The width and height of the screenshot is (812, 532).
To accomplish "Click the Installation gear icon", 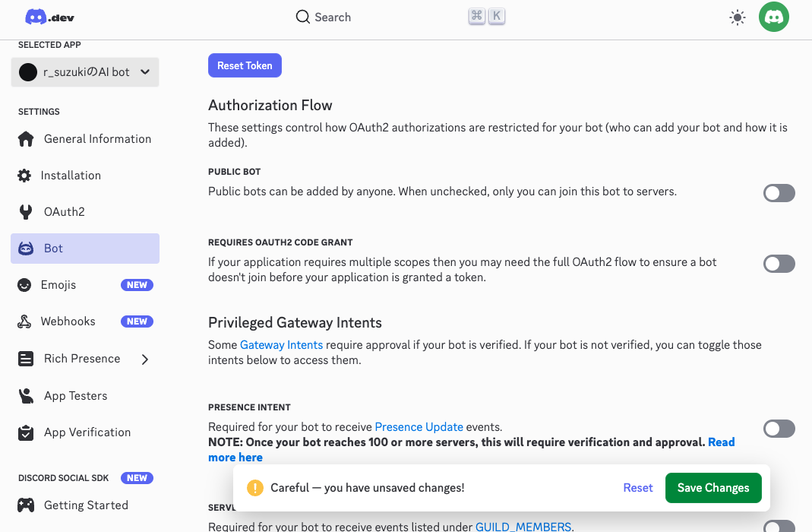I will (x=25, y=176).
